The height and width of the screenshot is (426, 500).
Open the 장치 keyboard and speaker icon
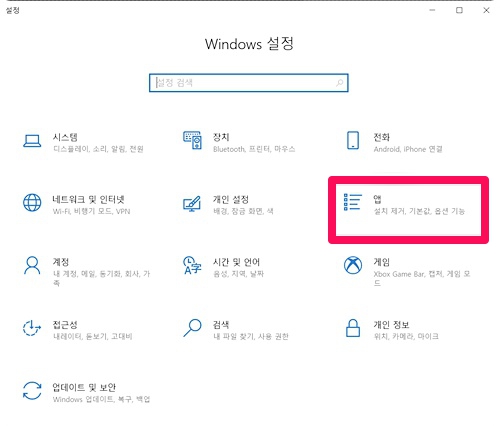192,140
